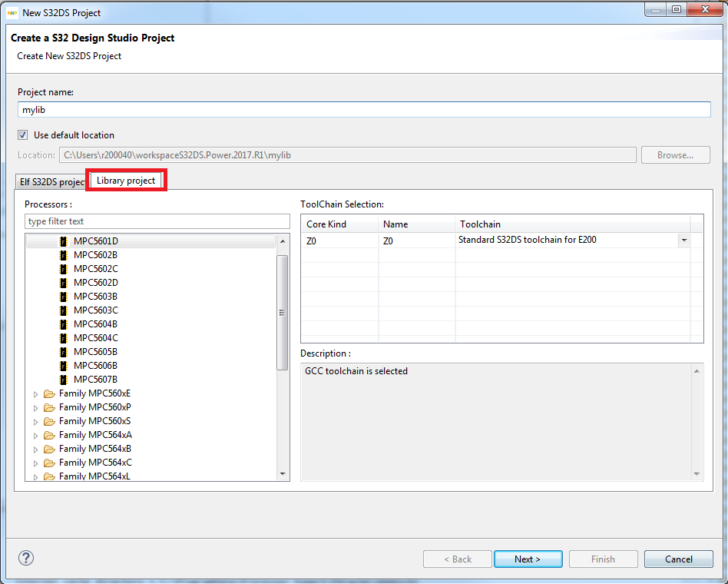Click the Name column header
The width and height of the screenshot is (728, 584).
pyautogui.click(x=416, y=224)
